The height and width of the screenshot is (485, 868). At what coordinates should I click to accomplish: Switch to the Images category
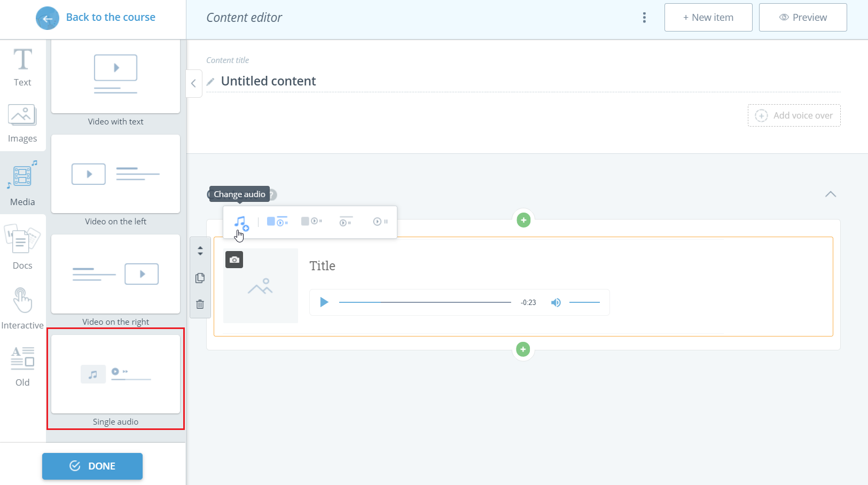pyautogui.click(x=22, y=123)
